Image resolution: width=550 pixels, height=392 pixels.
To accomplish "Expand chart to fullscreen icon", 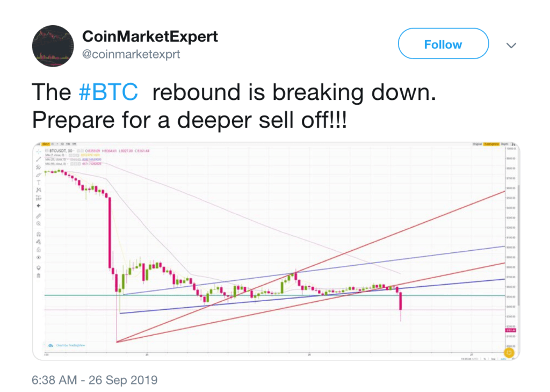I will pos(513,144).
